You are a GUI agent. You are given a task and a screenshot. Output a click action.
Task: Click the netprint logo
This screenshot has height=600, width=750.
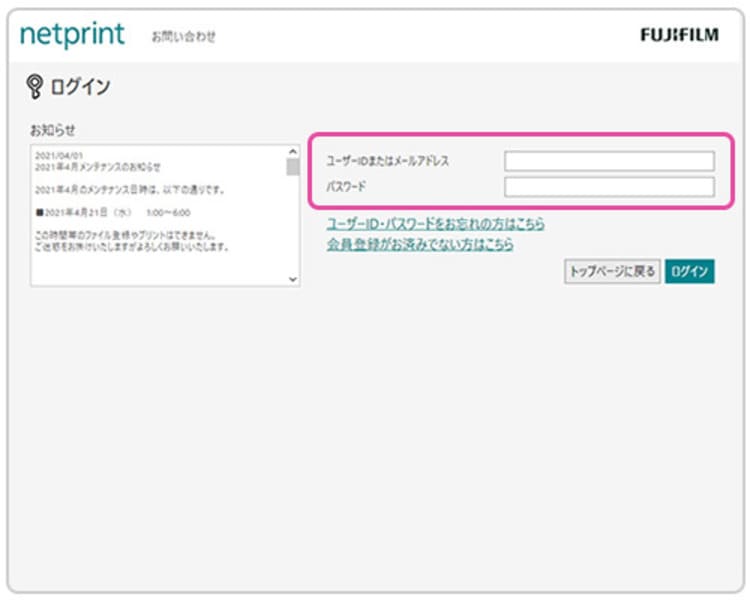pyautogui.click(x=72, y=35)
